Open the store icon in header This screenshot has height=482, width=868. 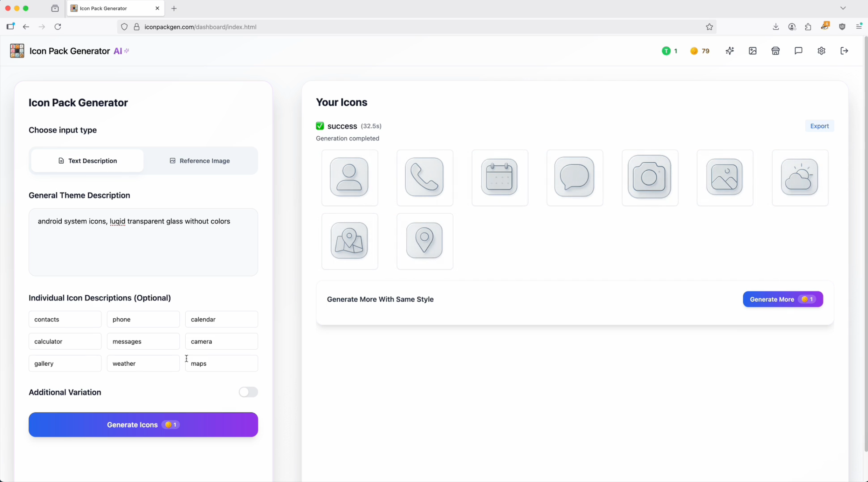(x=776, y=51)
